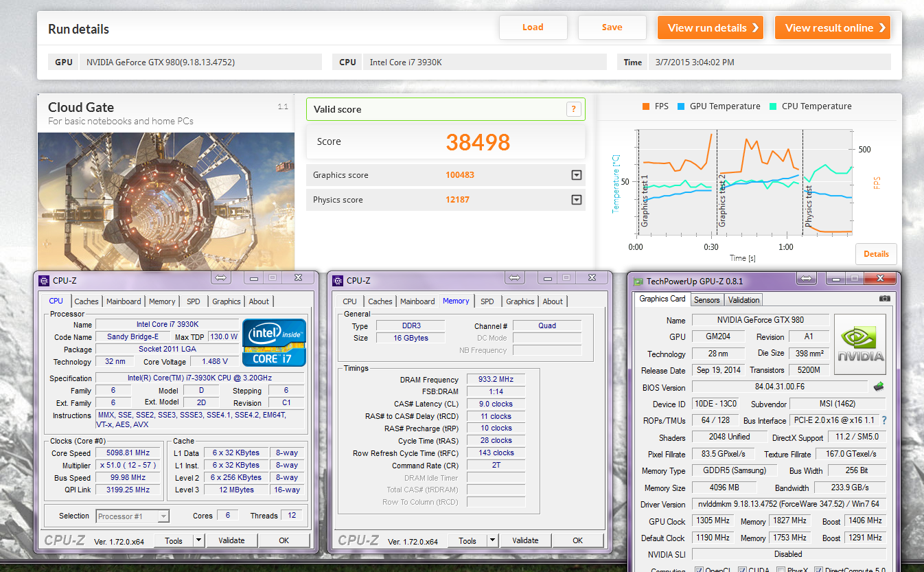Open About tab in left CPU-Z window

(259, 301)
